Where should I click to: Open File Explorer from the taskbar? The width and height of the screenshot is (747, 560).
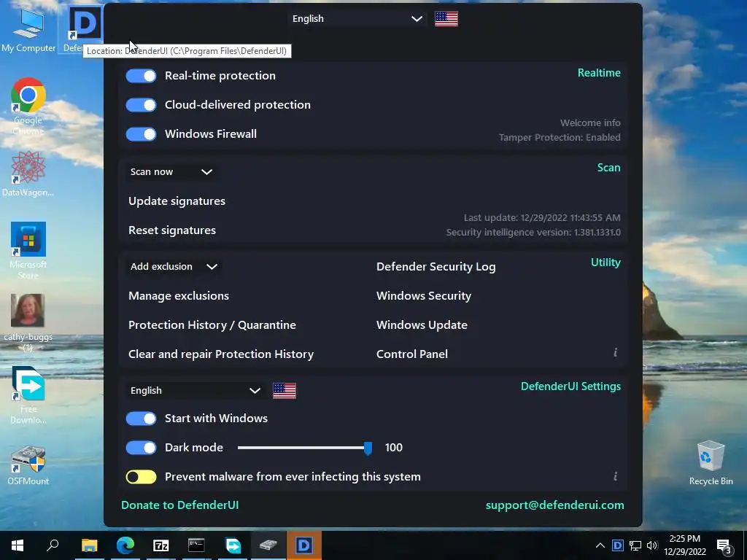(x=89, y=545)
